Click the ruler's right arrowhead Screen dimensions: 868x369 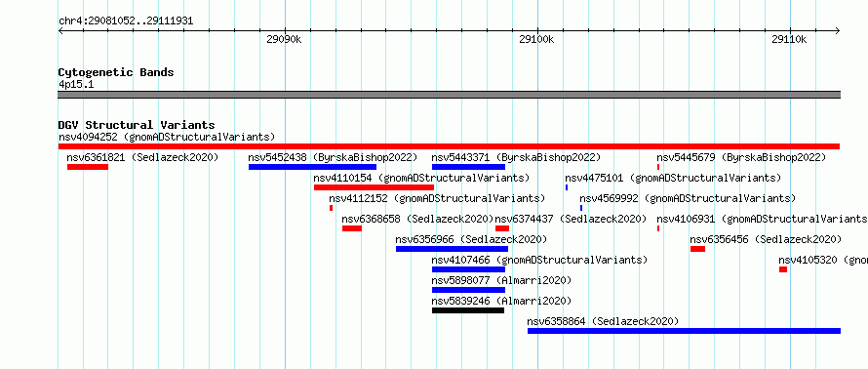[837, 31]
